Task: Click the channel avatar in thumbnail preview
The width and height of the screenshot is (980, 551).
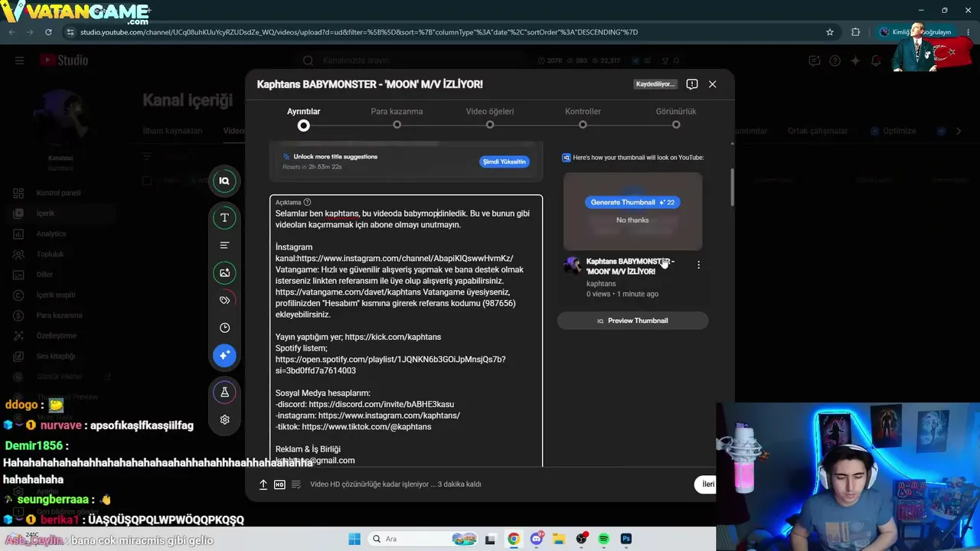Action: pyautogui.click(x=573, y=266)
